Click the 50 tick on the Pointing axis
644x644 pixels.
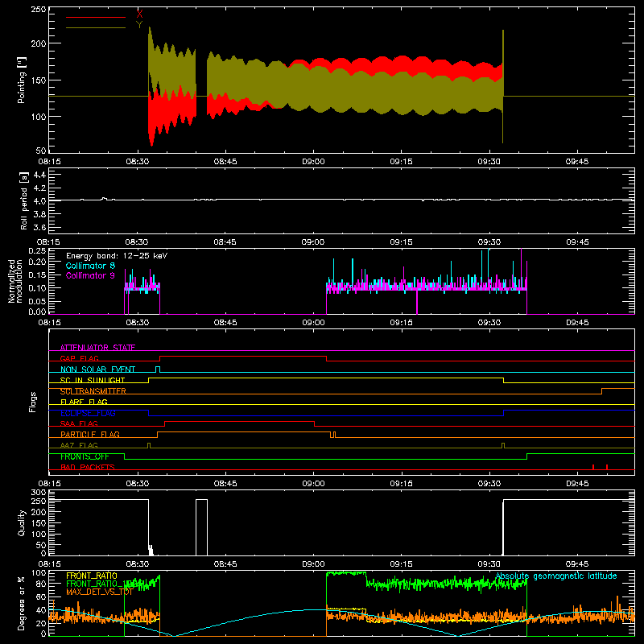(42, 150)
